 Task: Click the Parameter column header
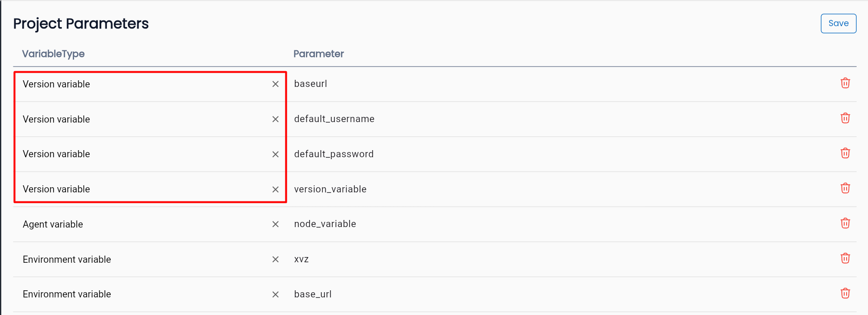click(x=319, y=54)
